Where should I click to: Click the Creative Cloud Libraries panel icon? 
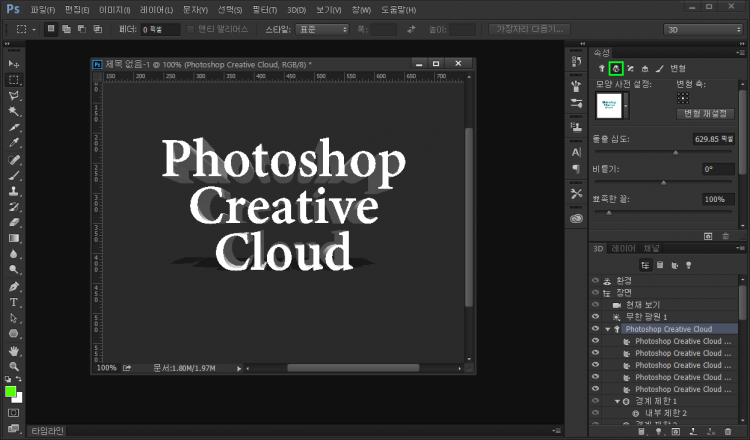pos(576,218)
